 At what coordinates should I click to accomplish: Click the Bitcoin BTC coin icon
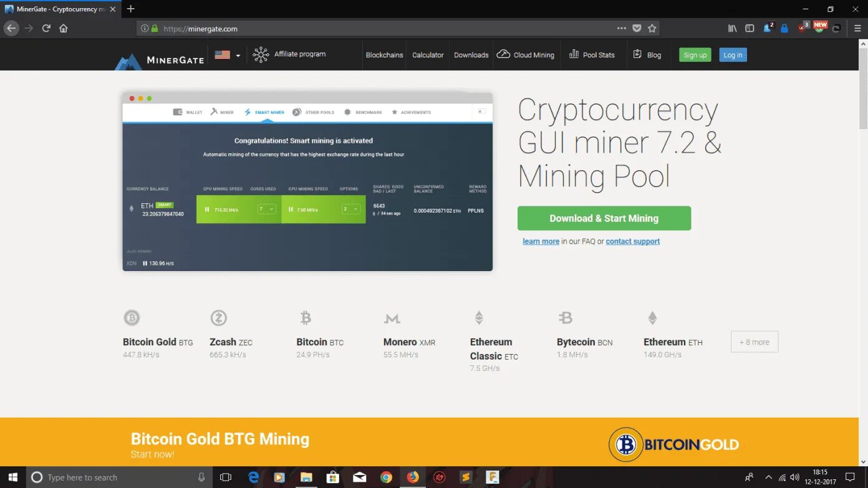[x=306, y=318]
